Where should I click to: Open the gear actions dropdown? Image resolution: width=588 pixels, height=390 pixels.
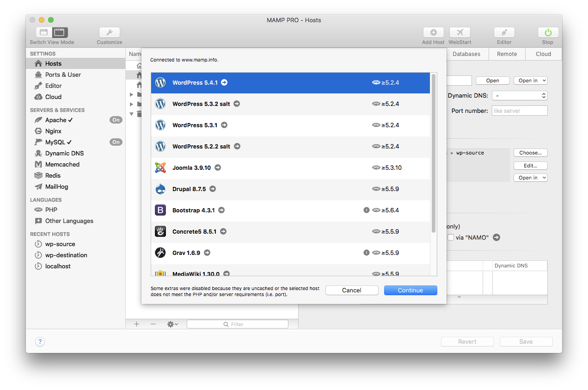coord(173,324)
